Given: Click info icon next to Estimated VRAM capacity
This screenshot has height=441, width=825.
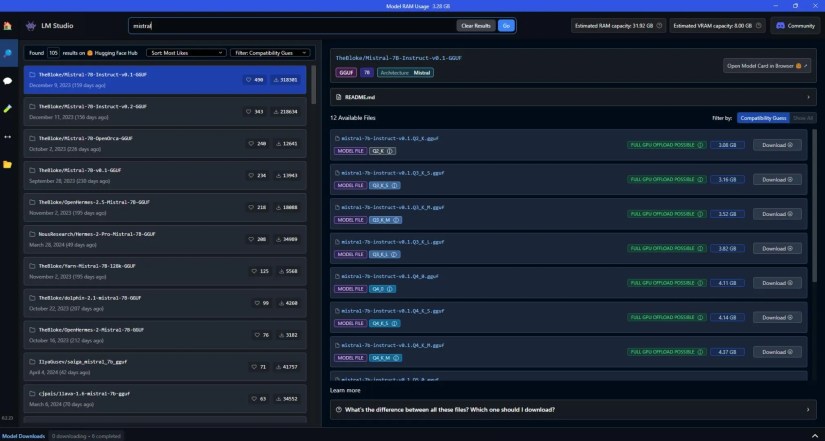Looking at the screenshot, I should coord(758,26).
